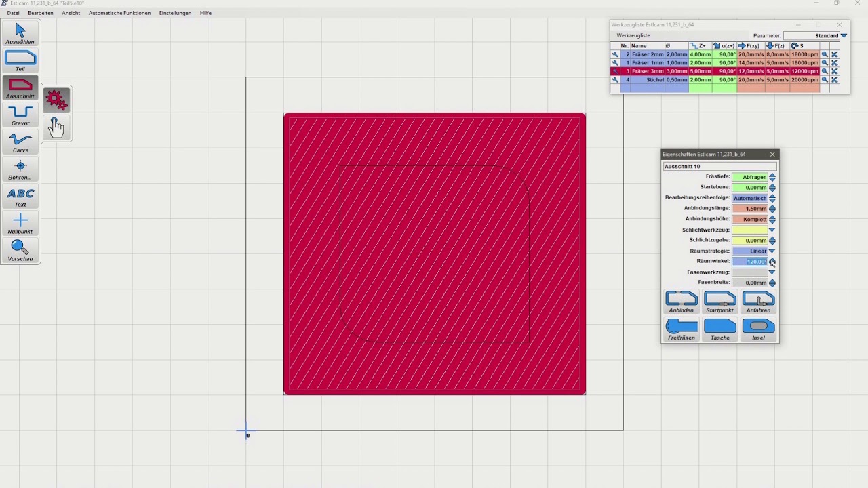
Task: Select the hand manual mode icon
Action: [x=56, y=127]
